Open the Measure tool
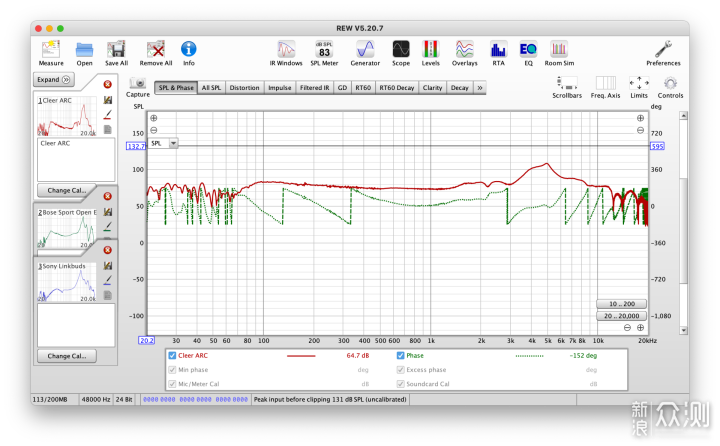This screenshot has height=446, width=720. point(51,53)
